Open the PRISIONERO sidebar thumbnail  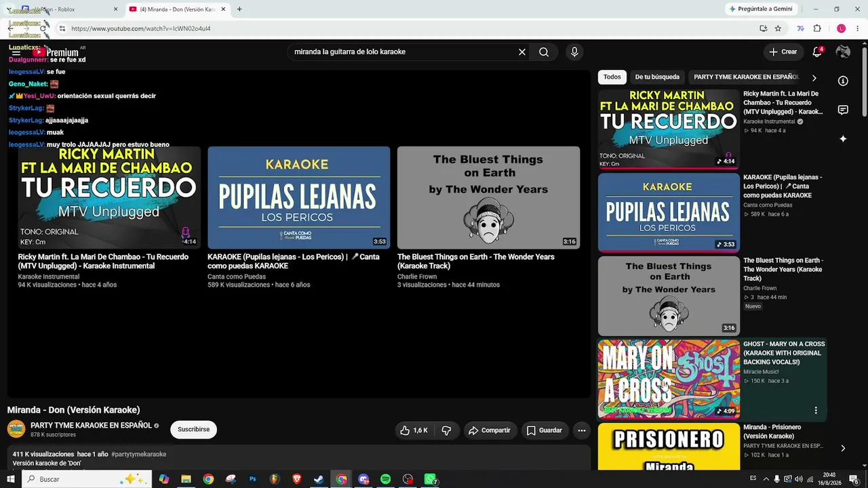(669, 447)
